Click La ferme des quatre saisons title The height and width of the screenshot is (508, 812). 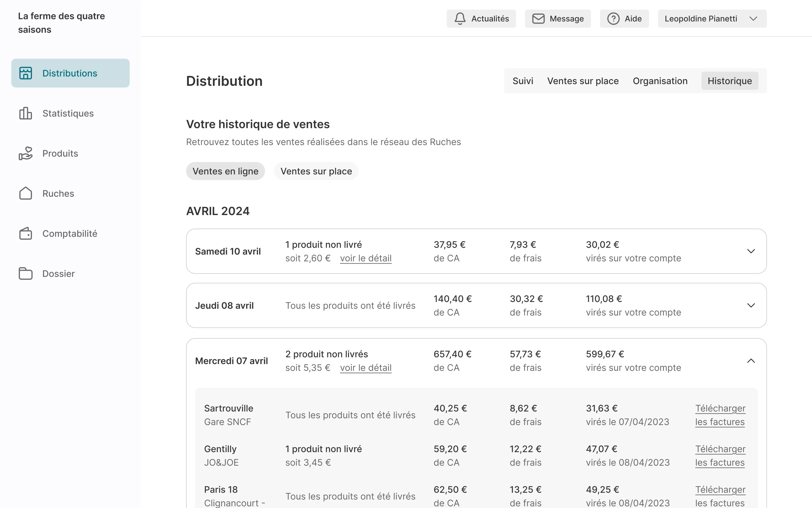(x=61, y=23)
